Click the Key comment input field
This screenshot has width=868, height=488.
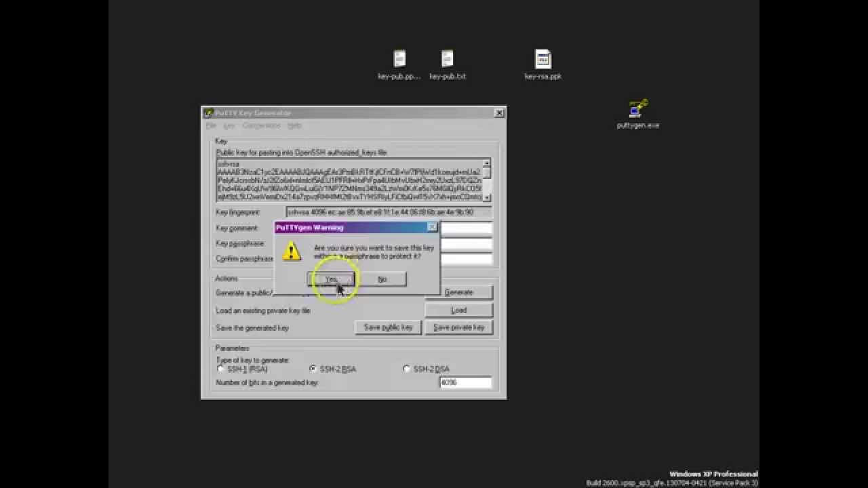pyautogui.click(x=467, y=228)
